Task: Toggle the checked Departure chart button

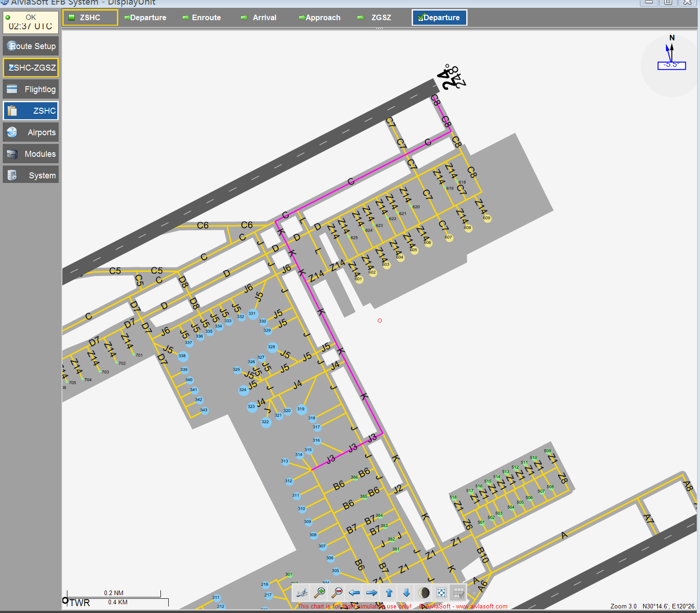Action: [439, 17]
